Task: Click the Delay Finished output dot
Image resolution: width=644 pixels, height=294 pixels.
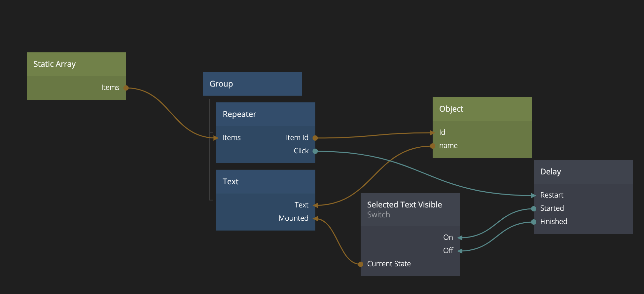Action: point(534,222)
